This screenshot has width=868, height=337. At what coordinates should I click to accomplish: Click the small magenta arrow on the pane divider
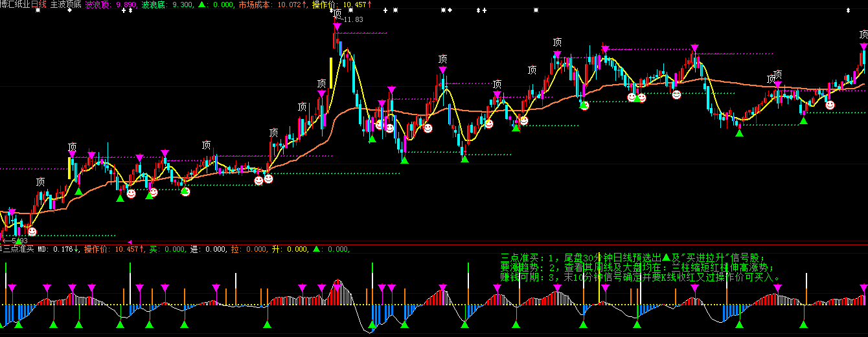click(x=130, y=242)
